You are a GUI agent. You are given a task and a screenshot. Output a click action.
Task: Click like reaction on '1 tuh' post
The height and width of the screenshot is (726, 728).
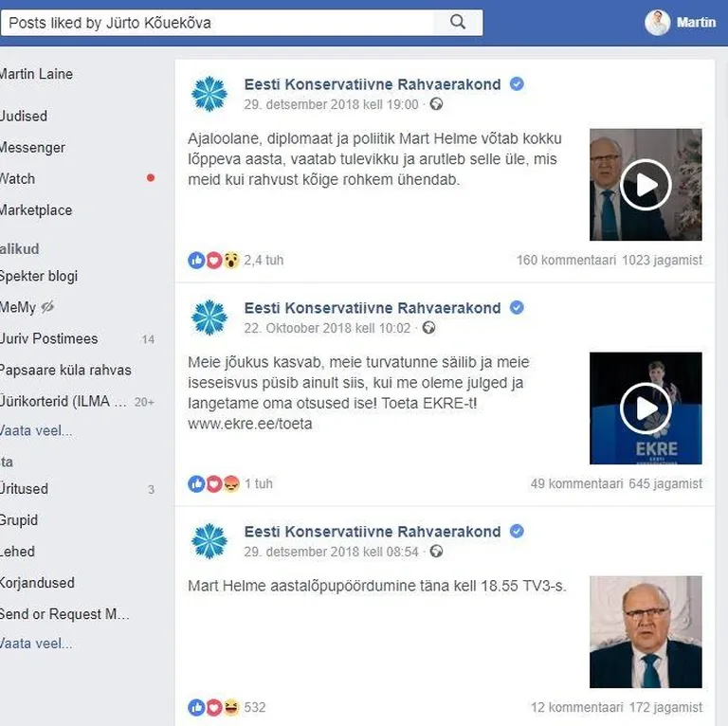click(196, 484)
